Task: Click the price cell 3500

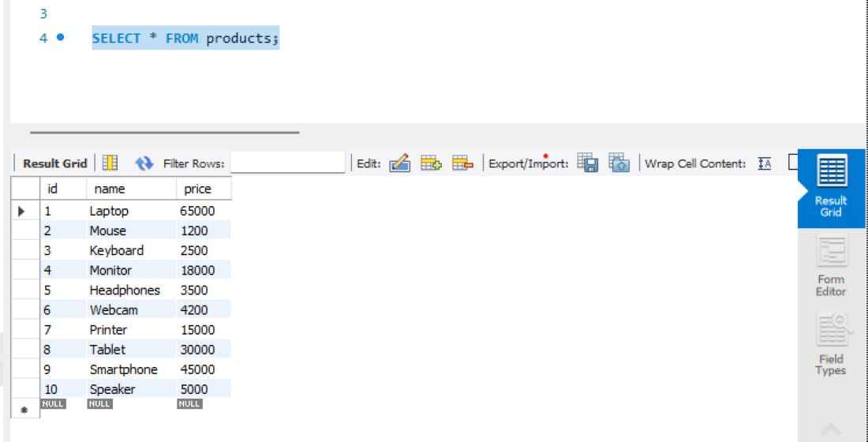Action: [203, 290]
